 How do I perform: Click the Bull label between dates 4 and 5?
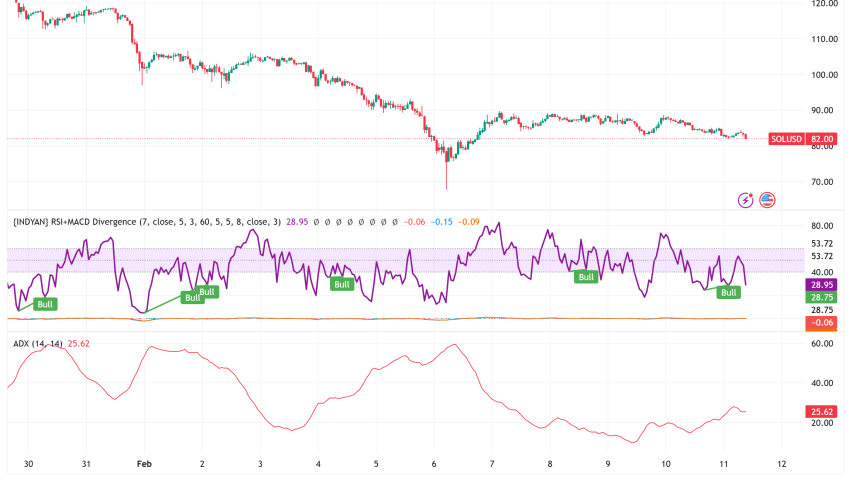point(342,284)
